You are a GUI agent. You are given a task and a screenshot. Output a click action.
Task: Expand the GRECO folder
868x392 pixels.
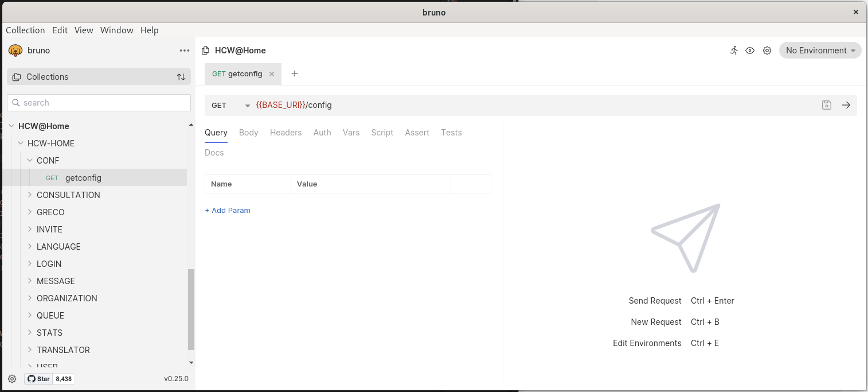pyautogui.click(x=30, y=212)
